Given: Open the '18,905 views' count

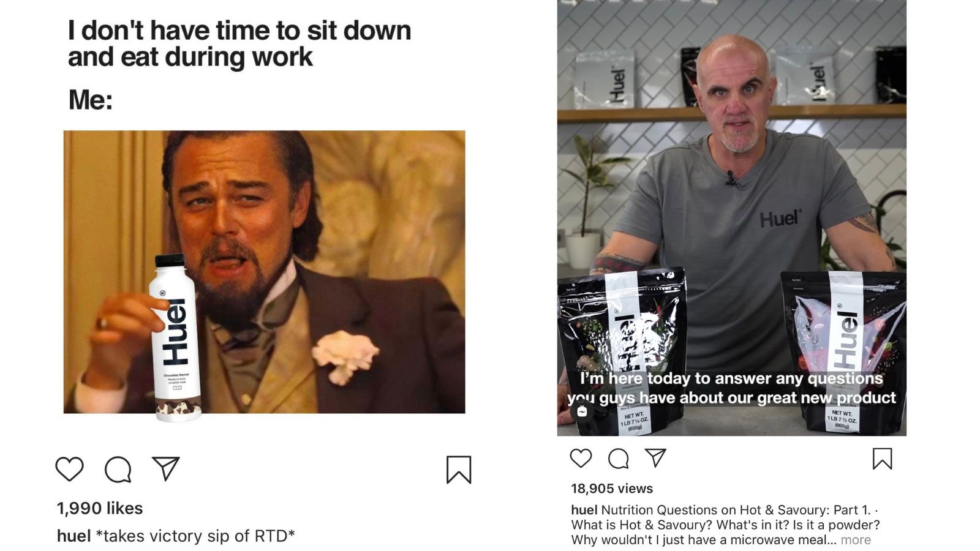Looking at the screenshot, I should 612,489.
